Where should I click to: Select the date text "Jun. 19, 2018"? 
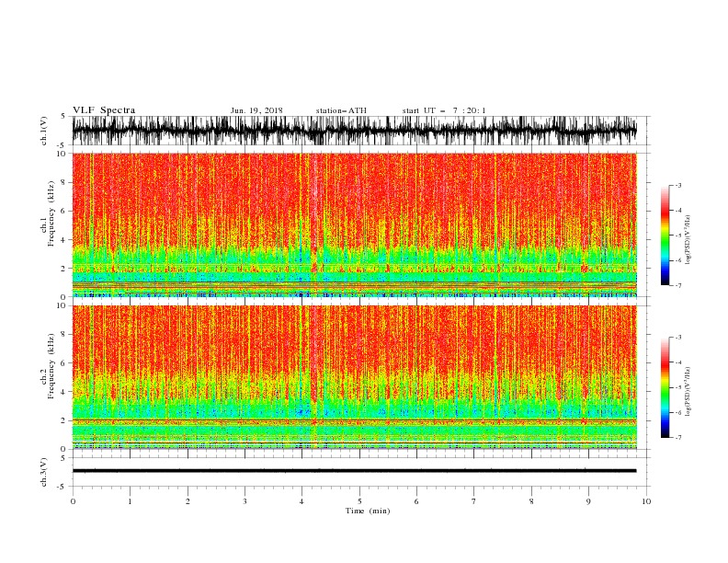[x=256, y=110]
